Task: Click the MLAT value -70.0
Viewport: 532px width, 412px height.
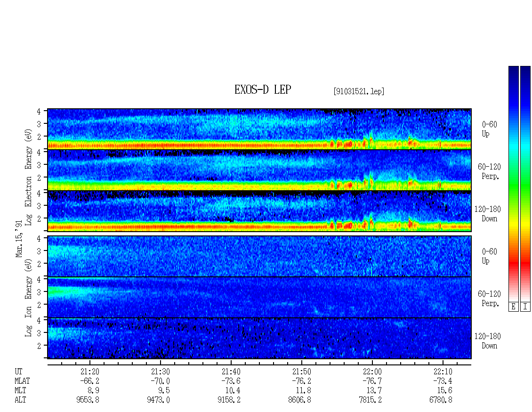Action: [160, 381]
